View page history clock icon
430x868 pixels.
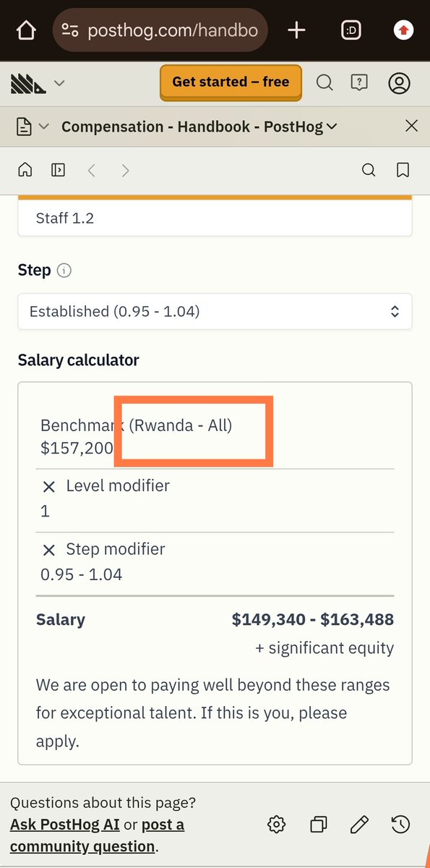(400, 824)
